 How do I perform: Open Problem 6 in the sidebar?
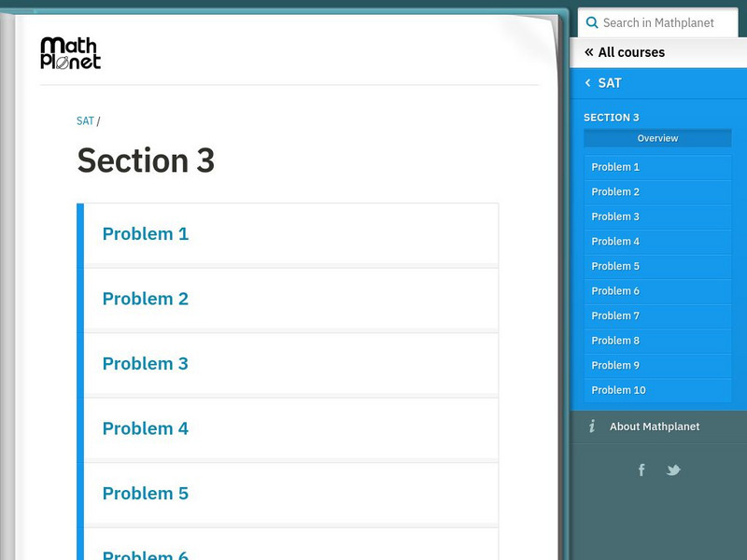657,291
